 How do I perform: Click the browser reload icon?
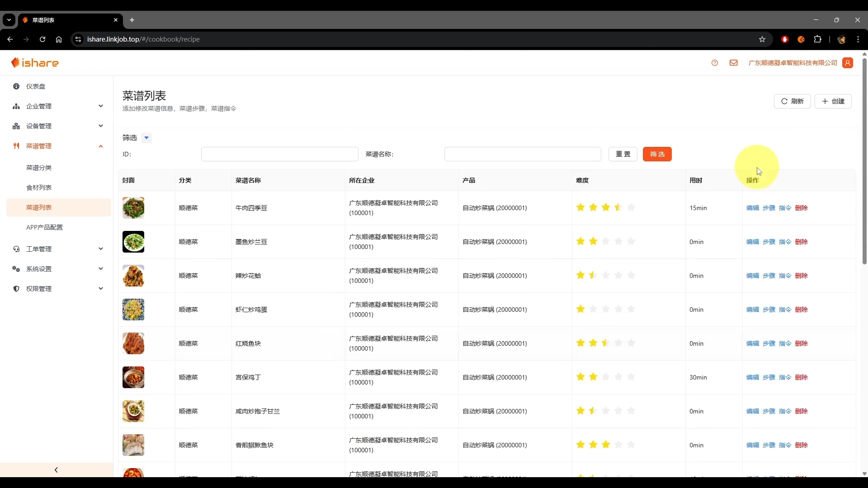(42, 39)
